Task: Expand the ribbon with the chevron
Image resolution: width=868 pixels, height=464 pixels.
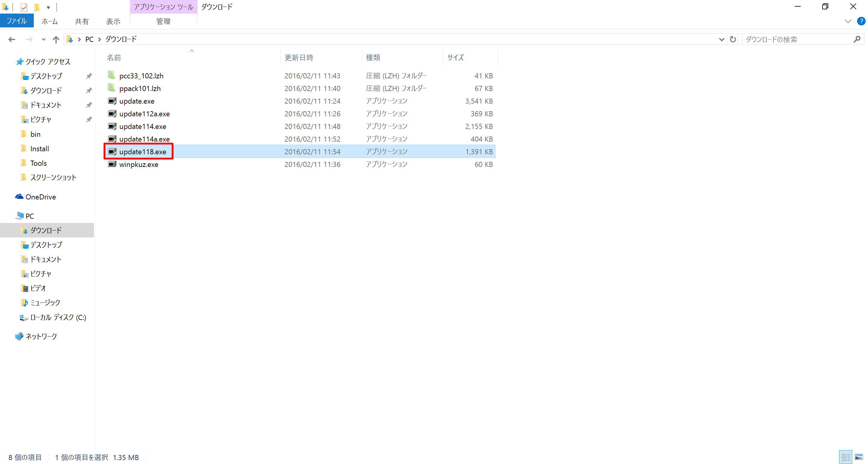Action: pyautogui.click(x=848, y=21)
